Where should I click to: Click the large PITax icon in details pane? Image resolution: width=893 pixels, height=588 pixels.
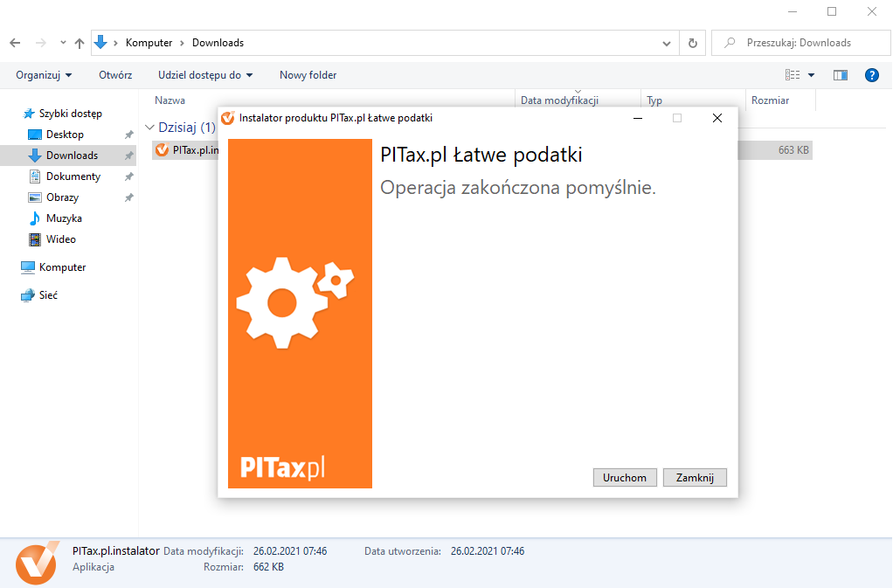point(37,564)
